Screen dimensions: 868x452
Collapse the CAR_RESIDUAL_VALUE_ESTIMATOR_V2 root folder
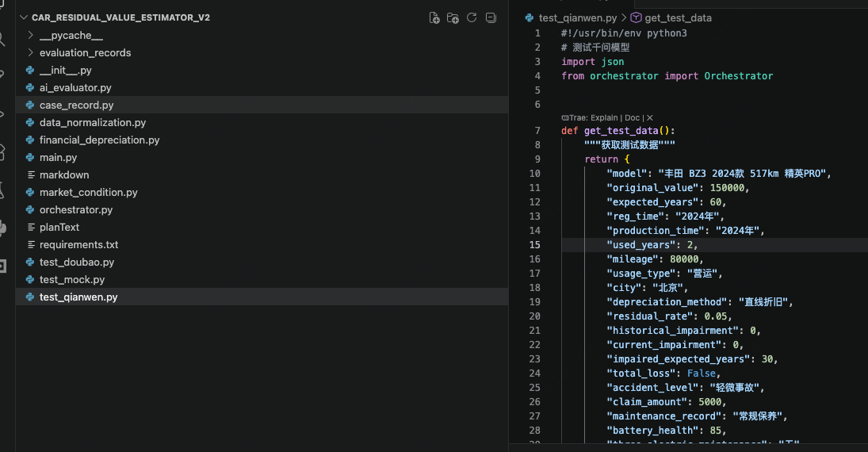[23, 17]
